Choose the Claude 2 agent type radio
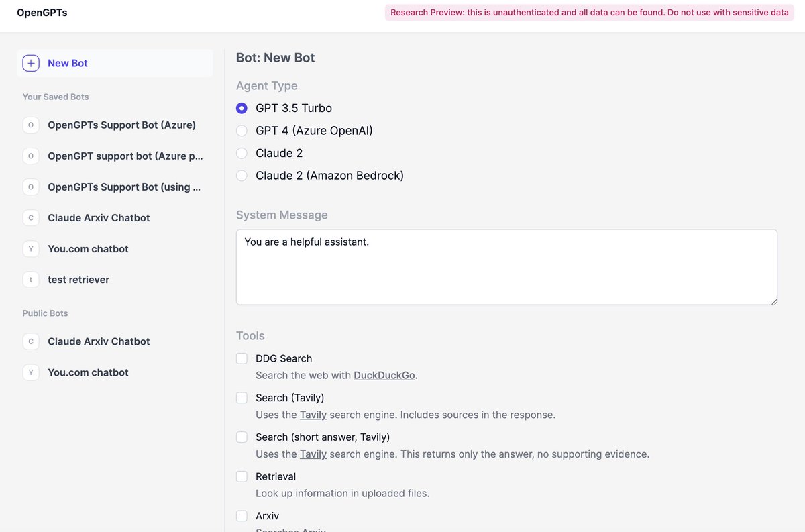The height and width of the screenshot is (532, 805). 241,153
